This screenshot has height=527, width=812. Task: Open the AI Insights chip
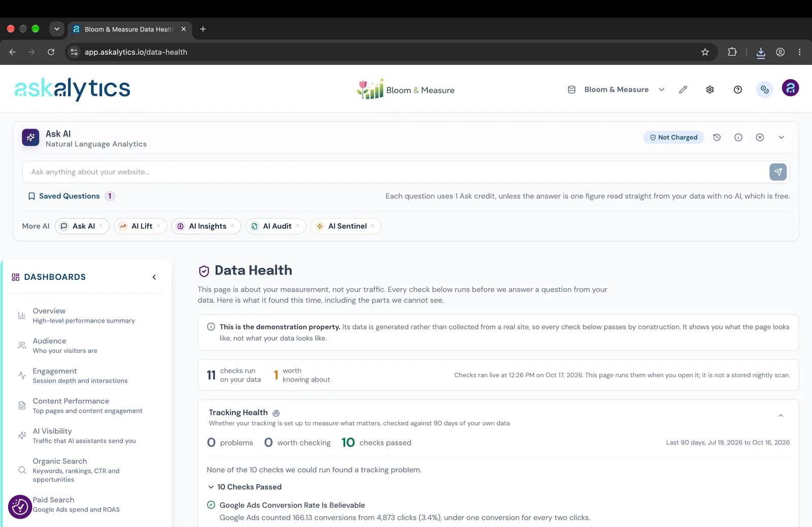tap(206, 226)
